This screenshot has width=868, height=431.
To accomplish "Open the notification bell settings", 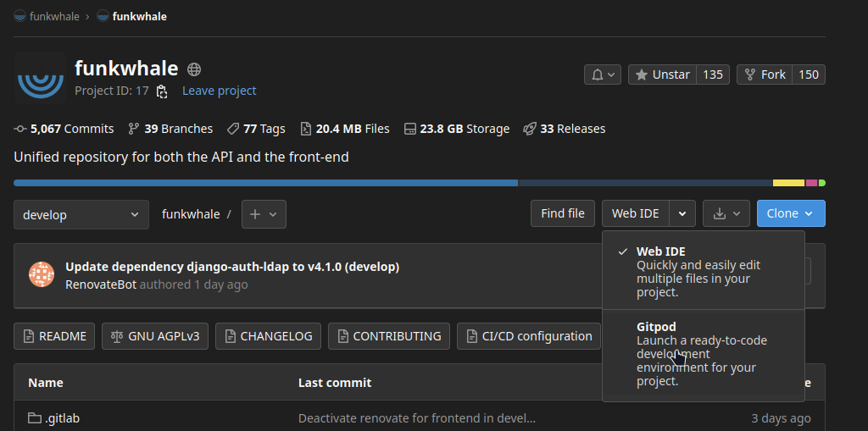I will 603,75.
